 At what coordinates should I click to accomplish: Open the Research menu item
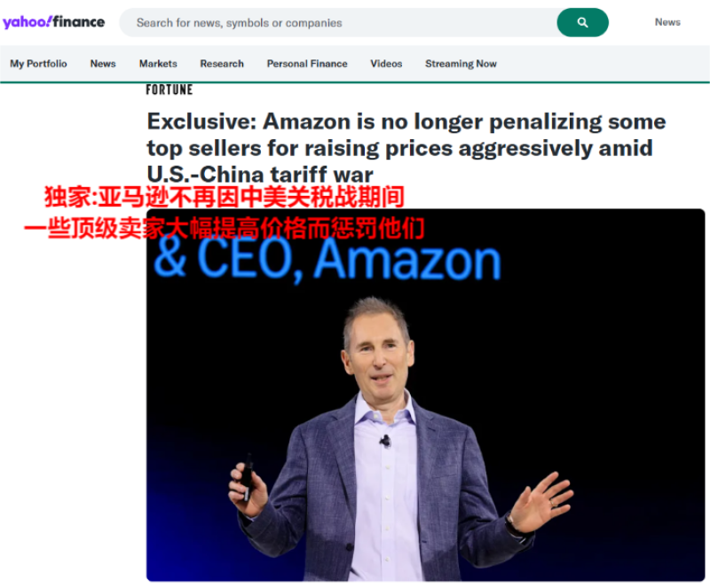(222, 64)
